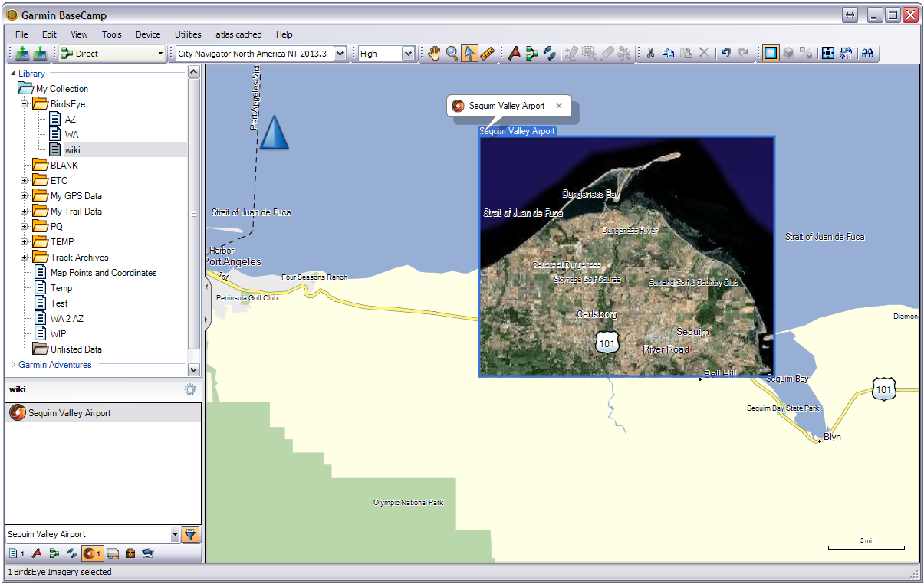This screenshot has height=584, width=924.
Task: Toggle the waypoints filter flag icon
Action: coord(36,553)
